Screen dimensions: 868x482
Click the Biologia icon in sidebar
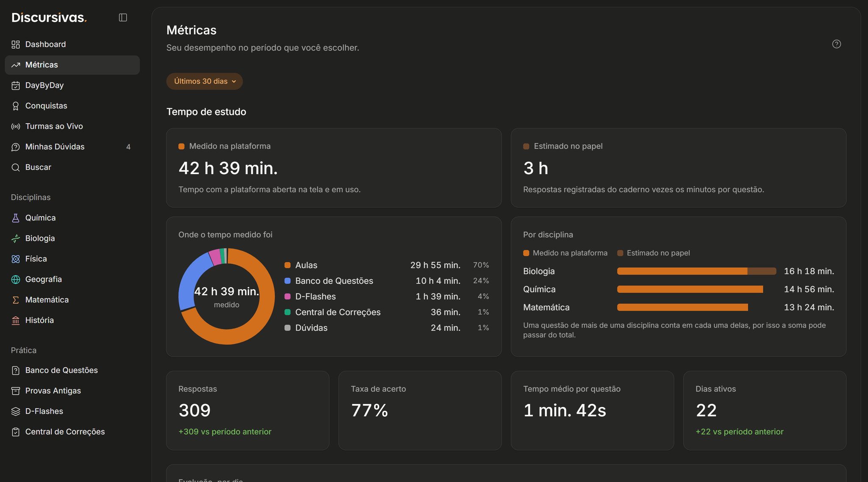click(x=16, y=238)
